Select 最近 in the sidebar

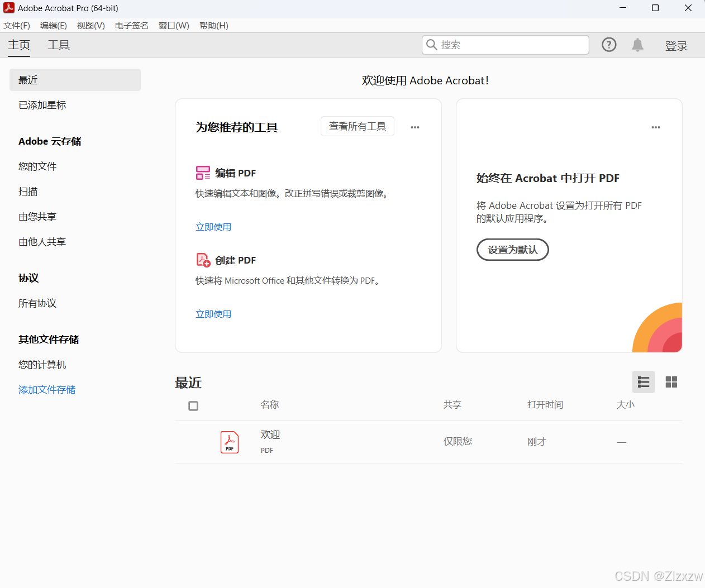(75, 80)
